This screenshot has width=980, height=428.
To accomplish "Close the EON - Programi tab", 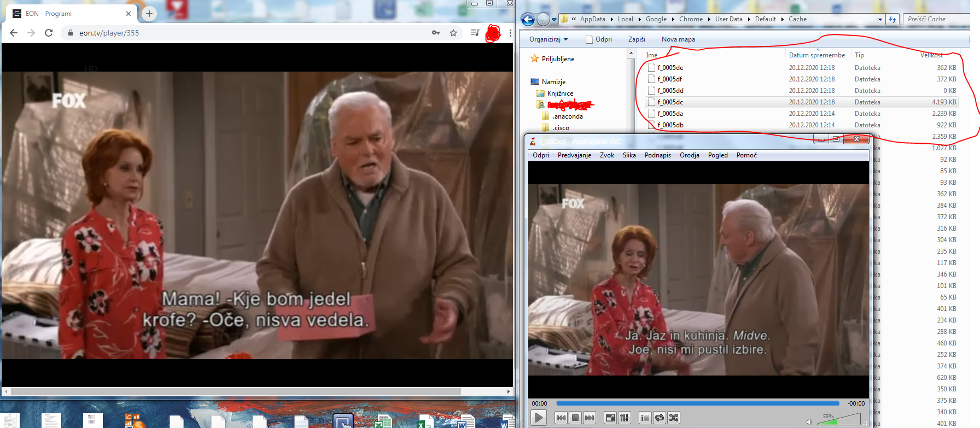I will [x=129, y=14].
